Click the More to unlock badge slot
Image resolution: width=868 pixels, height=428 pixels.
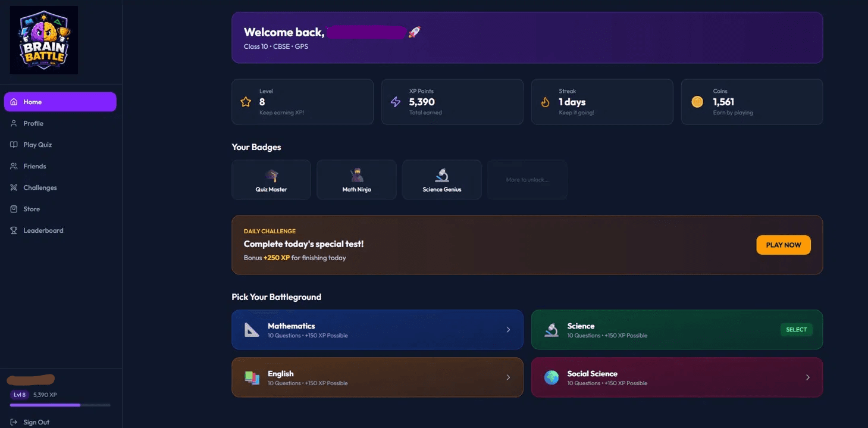[x=527, y=180]
